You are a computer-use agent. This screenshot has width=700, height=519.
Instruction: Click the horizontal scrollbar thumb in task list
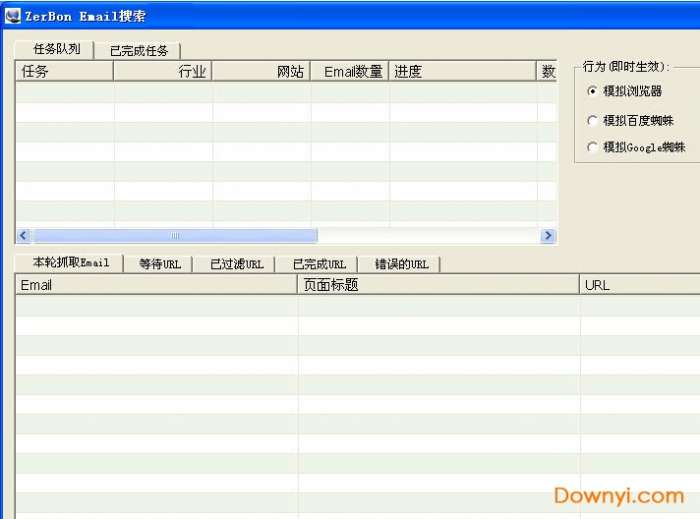[175, 236]
